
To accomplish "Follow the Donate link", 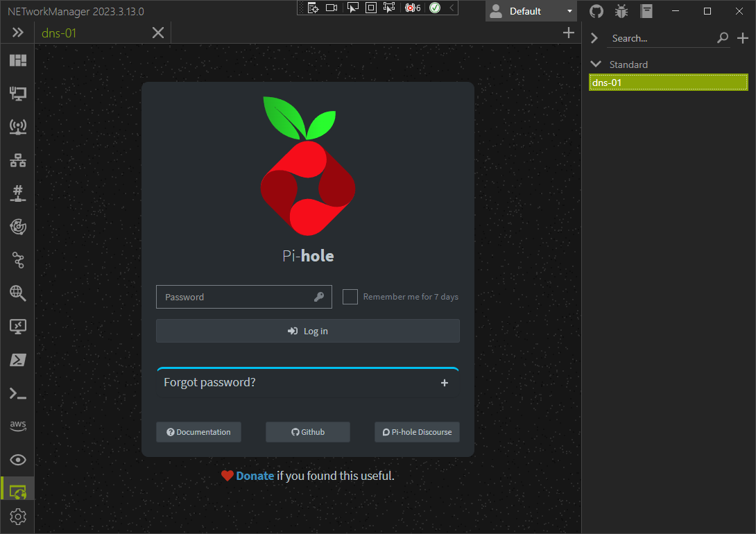I will tap(255, 476).
